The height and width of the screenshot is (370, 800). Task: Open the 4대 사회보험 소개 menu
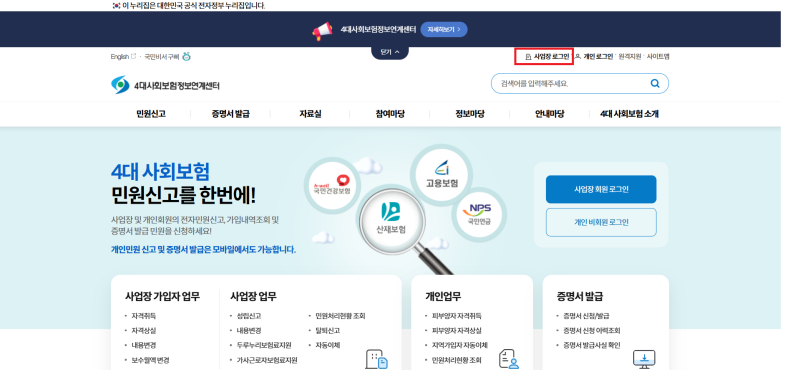point(629,114)
